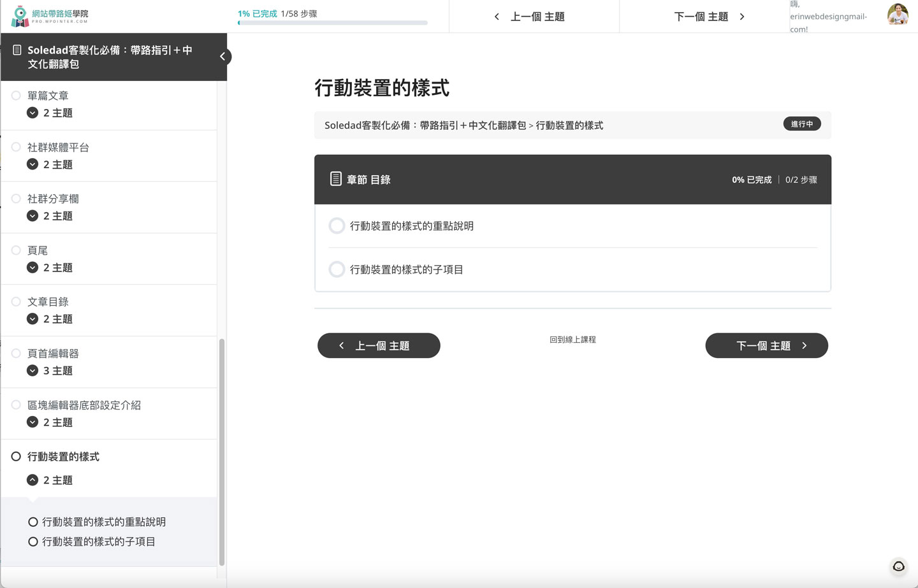This screenshot has height=588, width=918.
Task: Click the left chevron in top 上一個 主題
Action: click(497, 17)
